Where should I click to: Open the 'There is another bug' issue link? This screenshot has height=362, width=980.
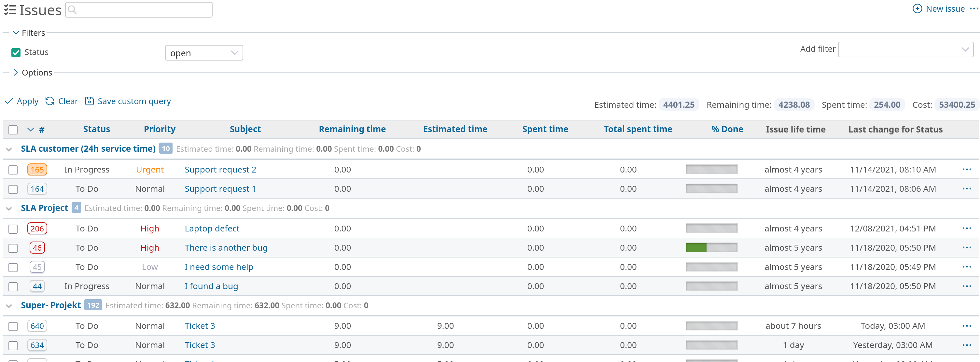point(226,248)
